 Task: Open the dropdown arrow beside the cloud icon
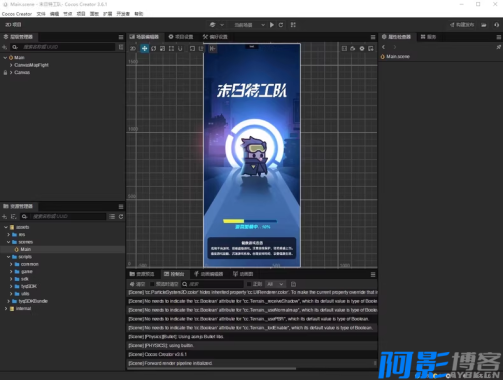222,25
